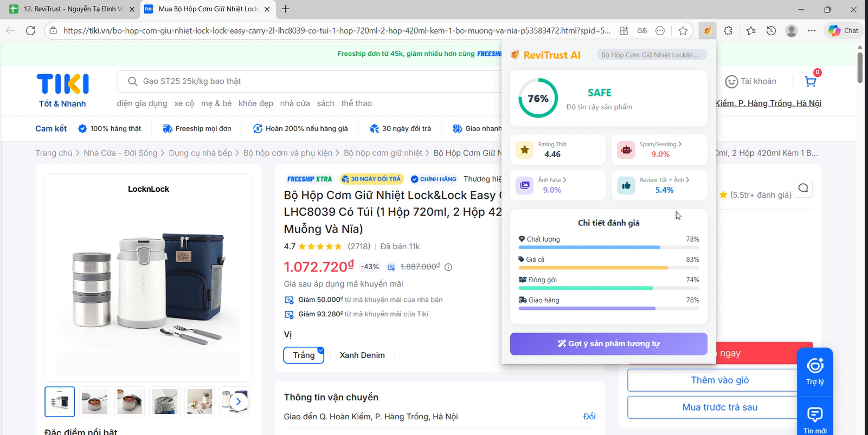This screenshot has width=868, height=435.
Task: Expand Ảnh Fake details chevron
Action: [564, 180]
